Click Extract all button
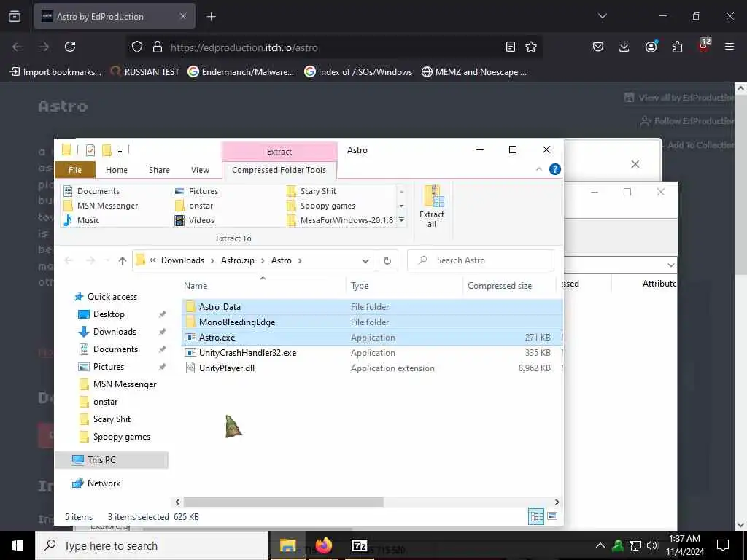747x560 pixels. pyautogui.click(x=432, y=206)
